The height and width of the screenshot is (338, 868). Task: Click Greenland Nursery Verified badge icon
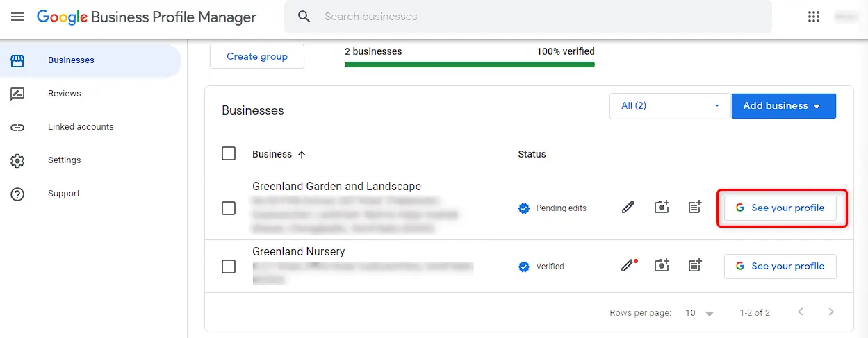point(524,267)
